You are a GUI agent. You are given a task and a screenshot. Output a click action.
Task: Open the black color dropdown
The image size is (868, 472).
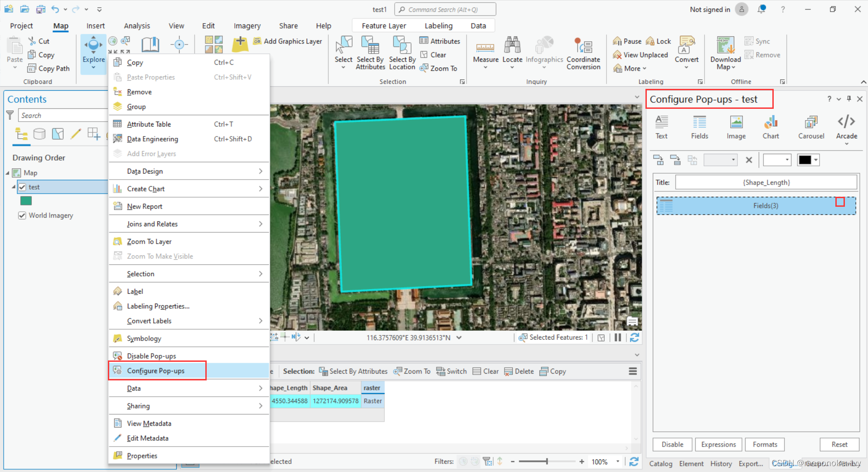(816, 160)
